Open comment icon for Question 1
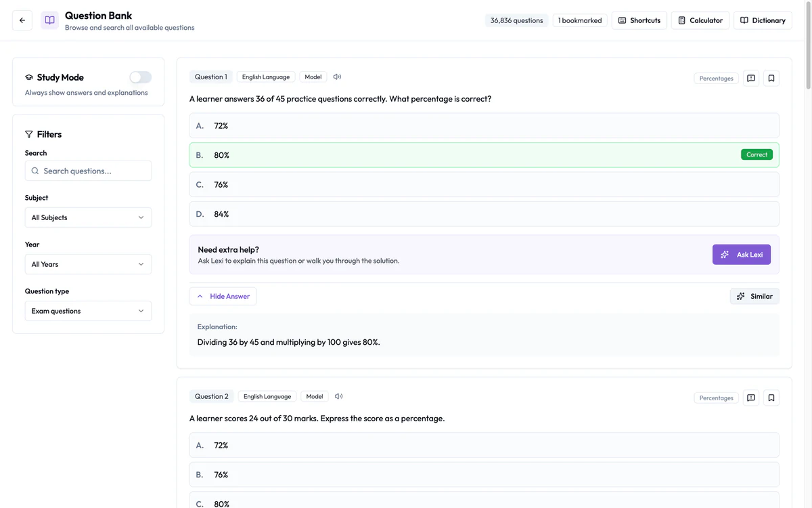 (x=751, y=79)
